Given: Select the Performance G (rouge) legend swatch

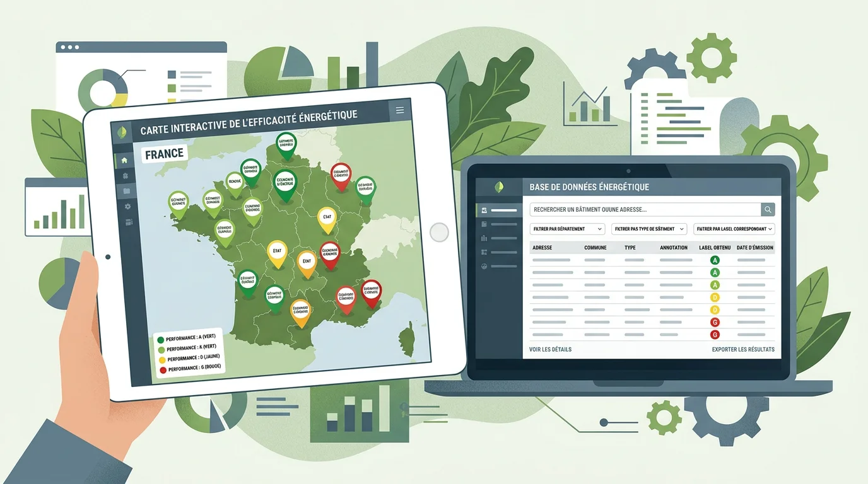Looking at the screenshot, I should coord(163,370).
